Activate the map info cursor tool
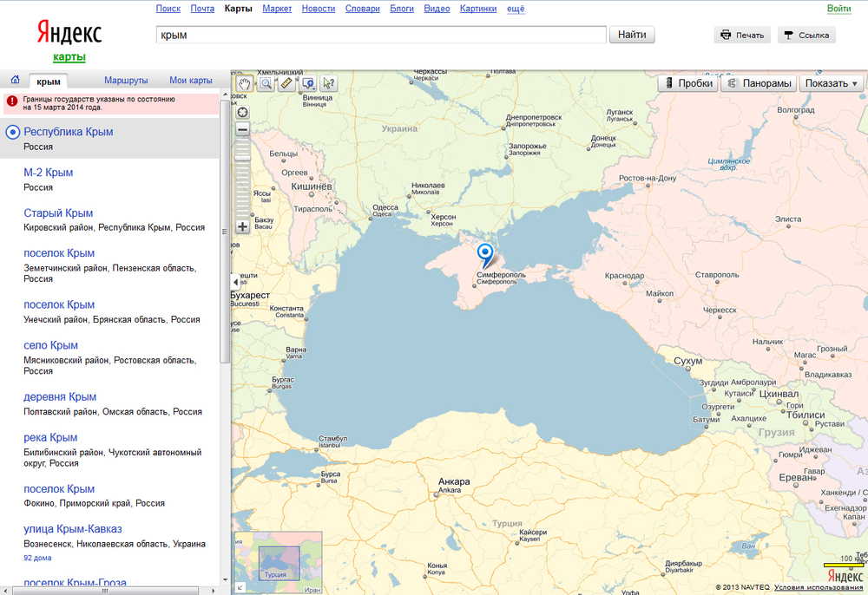 click(329, 83)
